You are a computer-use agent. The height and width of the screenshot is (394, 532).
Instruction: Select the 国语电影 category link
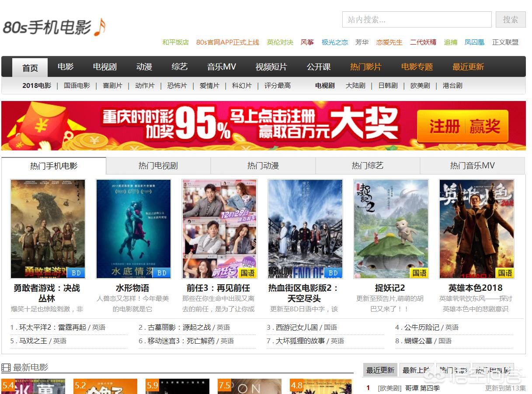77,86
